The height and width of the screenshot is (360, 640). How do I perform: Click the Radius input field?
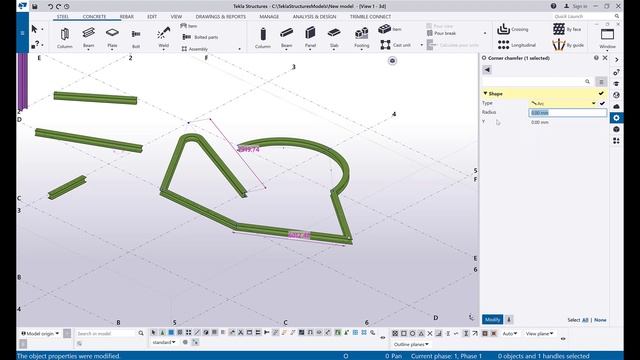tap(568, 113)
